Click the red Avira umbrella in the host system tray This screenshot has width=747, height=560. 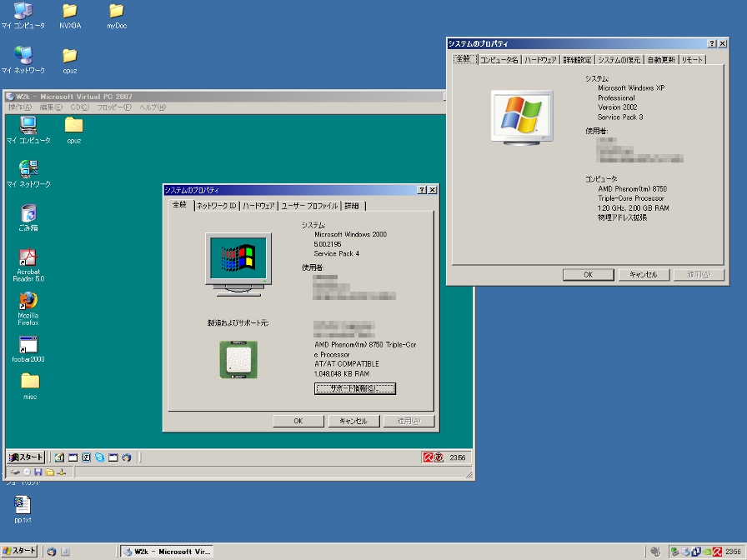click(717, 552)
